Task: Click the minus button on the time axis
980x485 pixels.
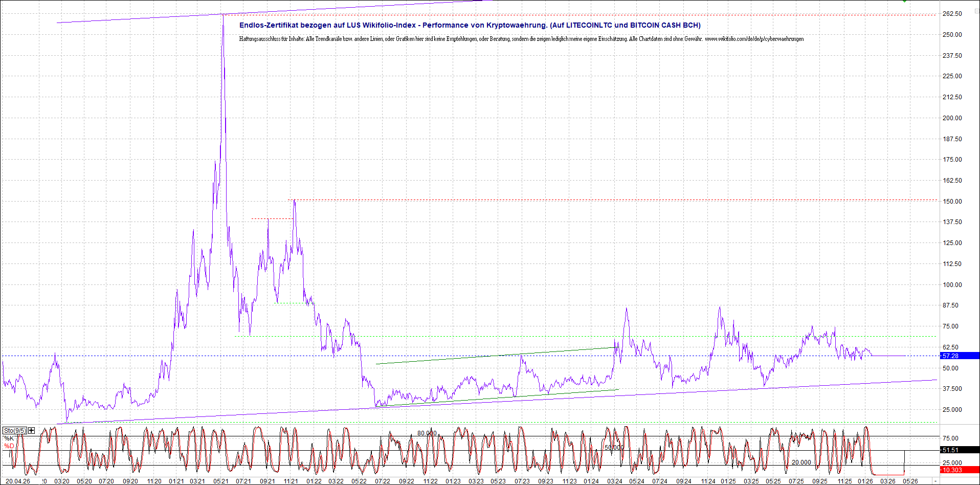Action: [936, 481]
